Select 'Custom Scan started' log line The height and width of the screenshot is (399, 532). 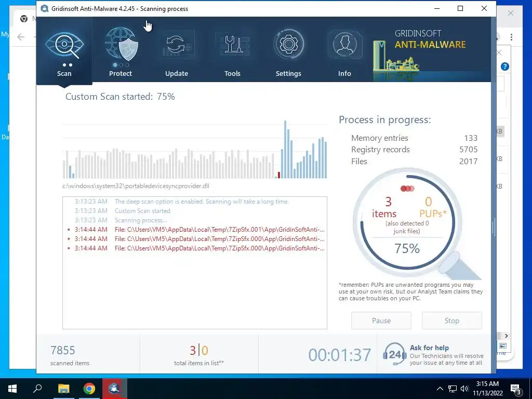click(x=142, y=211)
